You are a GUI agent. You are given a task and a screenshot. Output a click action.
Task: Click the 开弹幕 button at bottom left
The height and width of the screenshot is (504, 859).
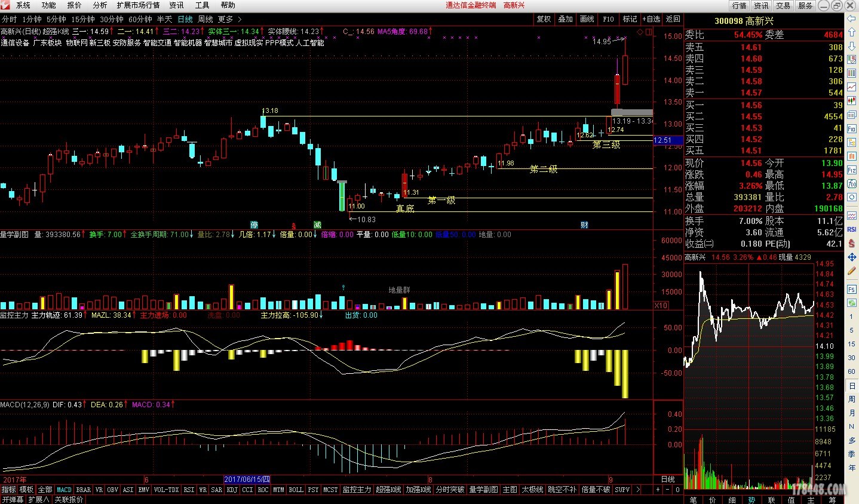point(13,499)
